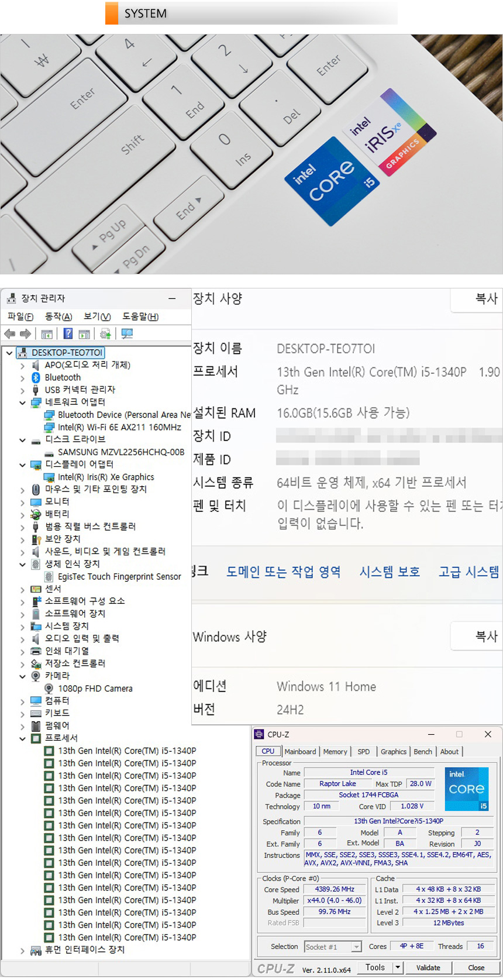Select EgisTec Touch Fingerprint Sensor entry
Screen dimensions: 503x980
(119, 576)
